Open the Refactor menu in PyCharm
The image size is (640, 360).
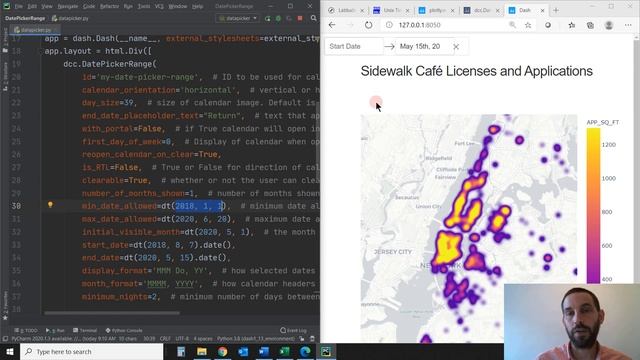coord(109,6)
